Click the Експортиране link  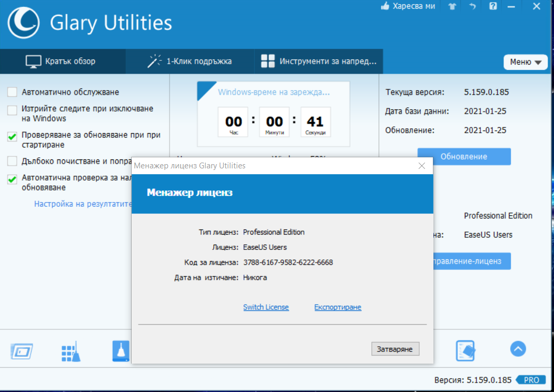coord(338,307)
